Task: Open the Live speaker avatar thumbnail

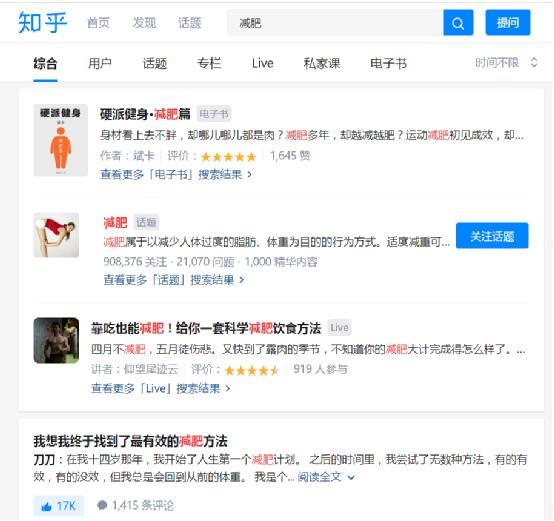Action: 56,341
